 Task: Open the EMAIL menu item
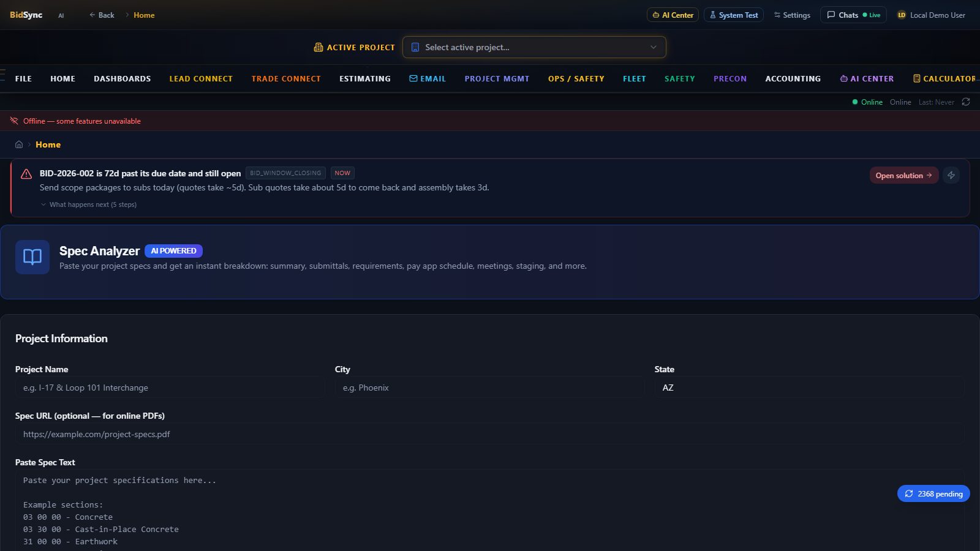(x=428, y=78)
